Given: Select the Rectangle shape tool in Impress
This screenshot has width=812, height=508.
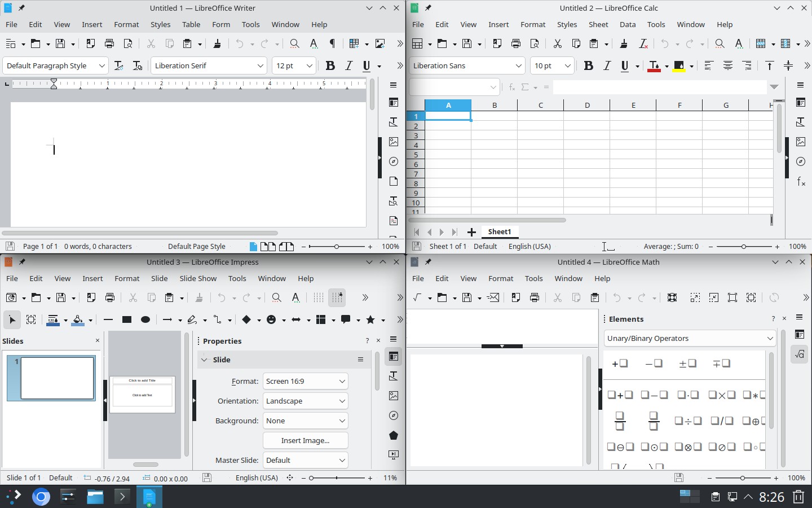Looking at the screenshot, I should tap(127, 320).
